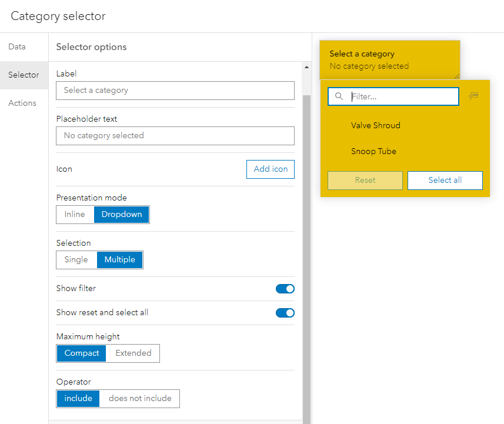Toggle Show reset and select all switch
The image size is (504, 424).
[285, 313]
